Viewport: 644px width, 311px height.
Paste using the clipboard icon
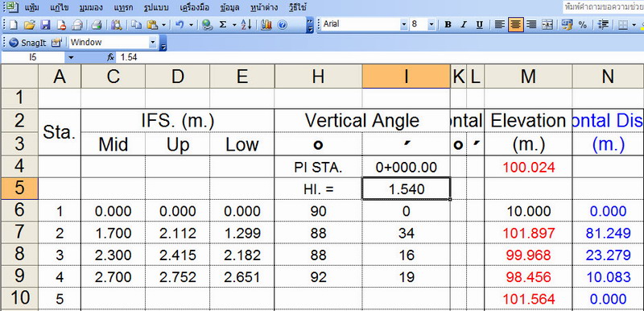152,25
